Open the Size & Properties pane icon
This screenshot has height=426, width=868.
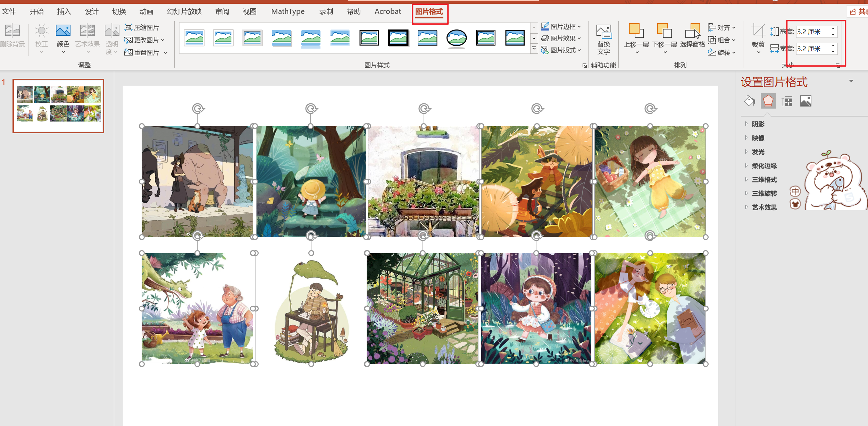pos(787,101)
